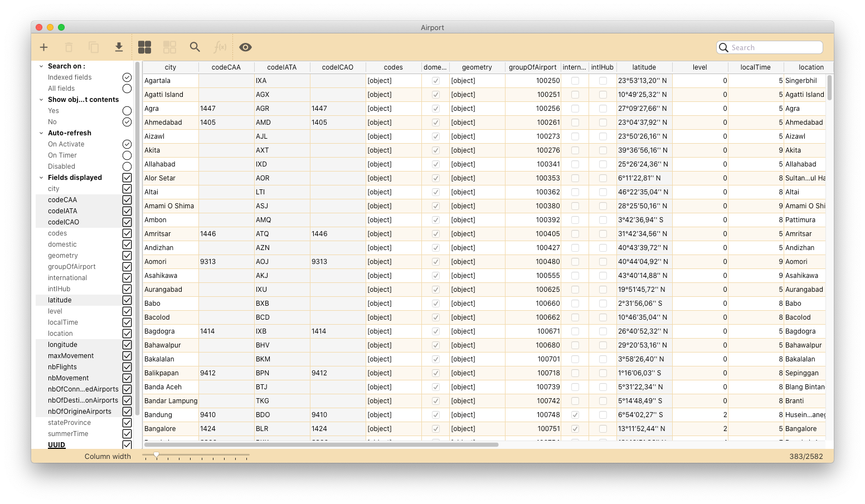Select the All fields radio button

[127, 89]
